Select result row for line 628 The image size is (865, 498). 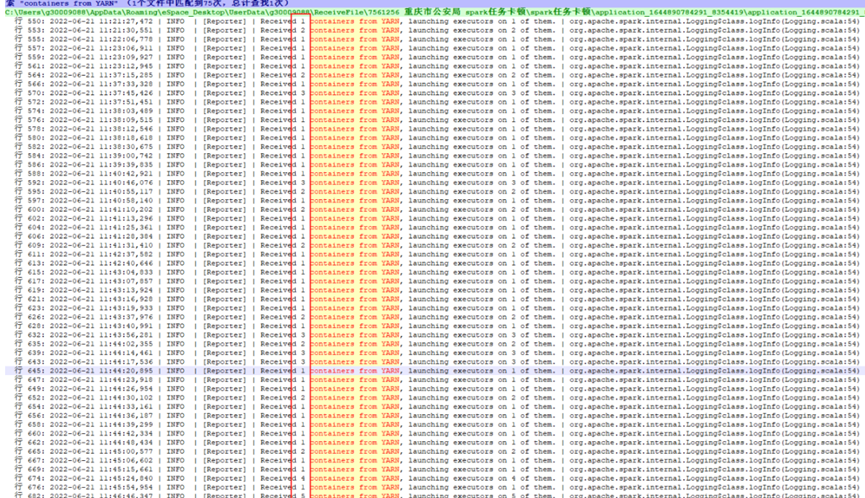(x=435, y=326)
